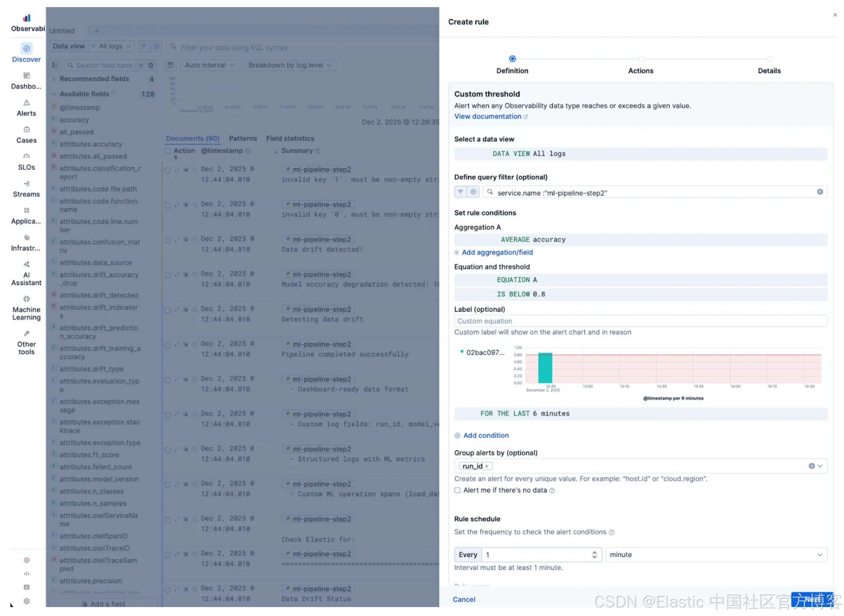The width and height of the screenshot is (844, 616).
Task: Switch to the Field statistics tab
Action: tap(290, 139)
